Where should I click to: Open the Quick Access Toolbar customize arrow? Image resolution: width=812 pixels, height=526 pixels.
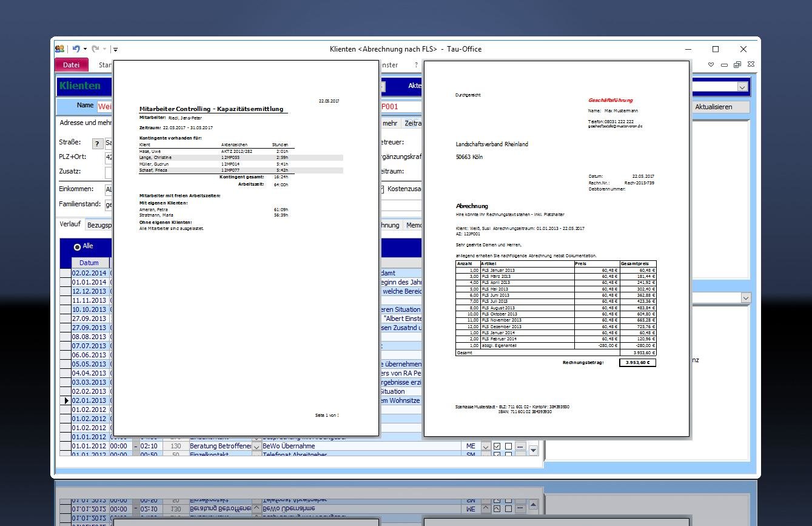click(115, 50)
